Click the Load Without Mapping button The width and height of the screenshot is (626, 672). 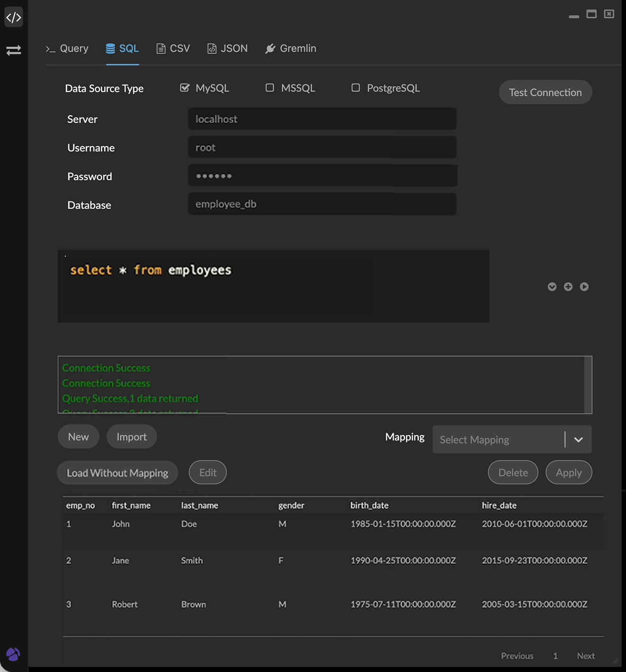117,473
